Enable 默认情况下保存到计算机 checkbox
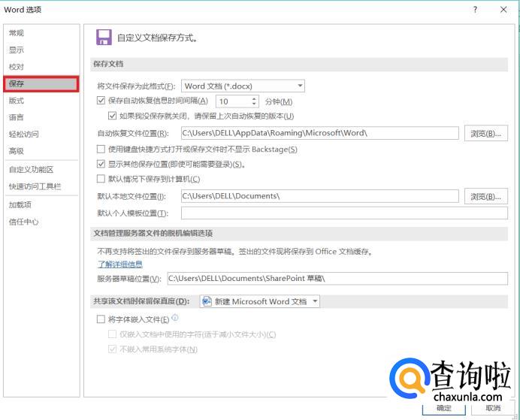520x420 pixels. click(x=101, y=179)
